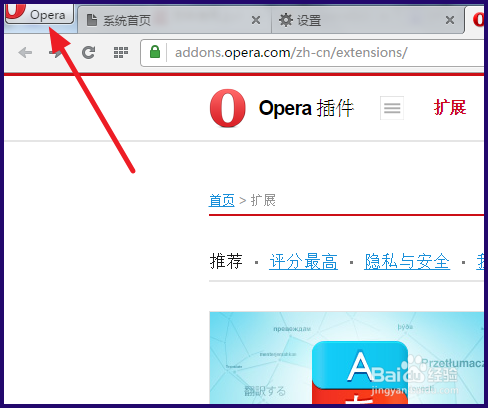Click the settings gear icon on the 设置 tab
Screen dimensions: 488x408
(x=286, y=20)
